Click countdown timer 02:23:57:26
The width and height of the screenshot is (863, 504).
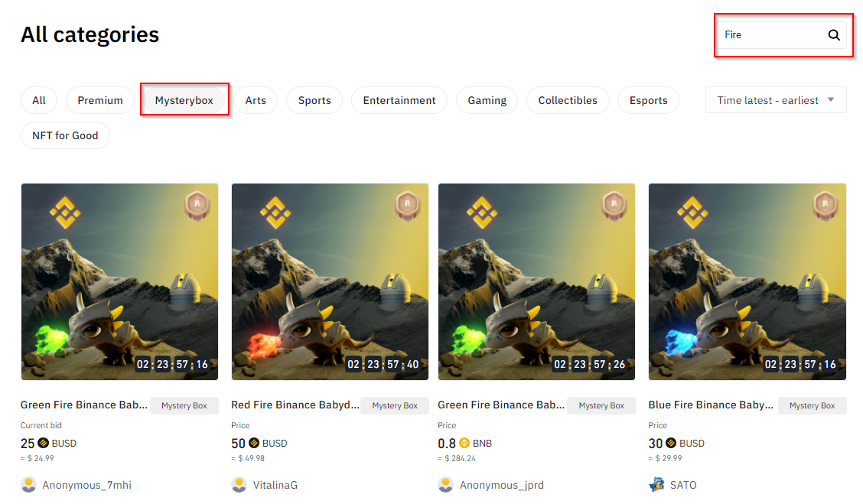pyautogui.click(x=589, y=364)
